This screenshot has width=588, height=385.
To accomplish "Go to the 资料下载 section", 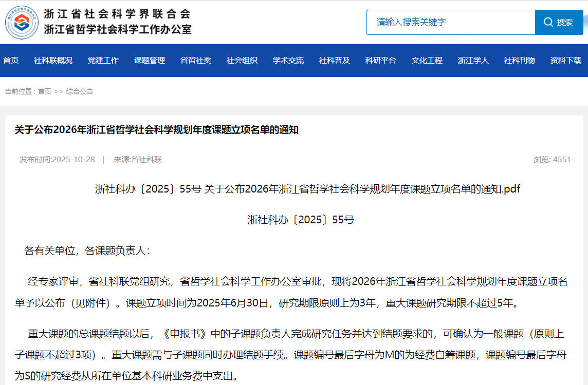I will point(565,61).
